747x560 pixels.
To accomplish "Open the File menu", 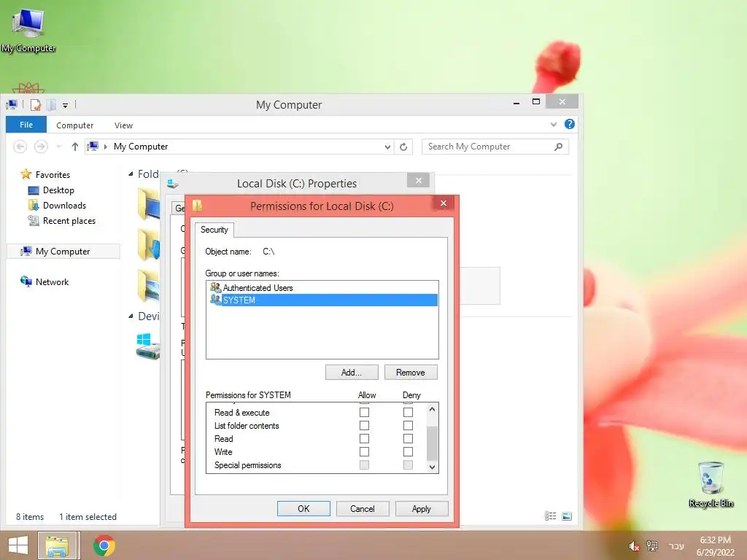I will (26, 125).
